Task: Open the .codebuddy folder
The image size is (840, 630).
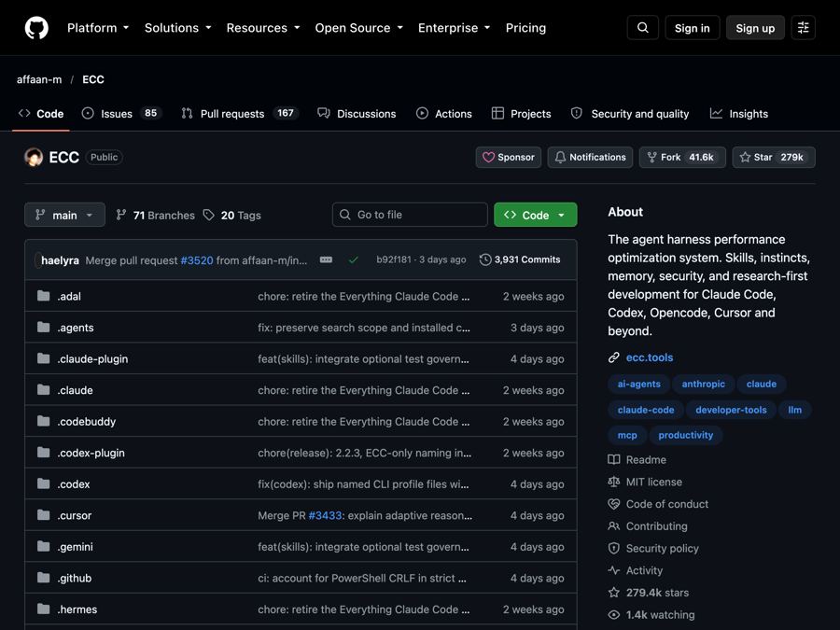Action: pos(86,422)
